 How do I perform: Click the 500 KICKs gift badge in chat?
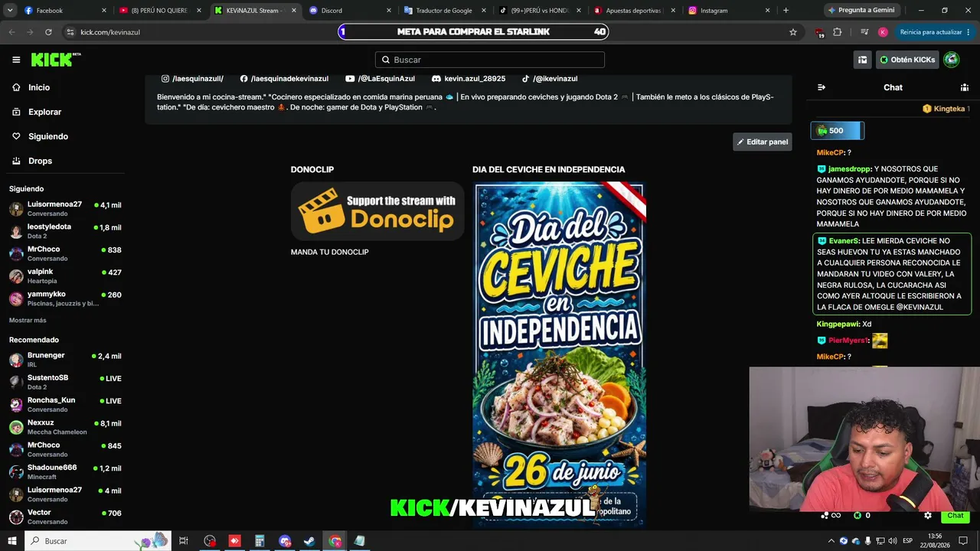[838, 131]
